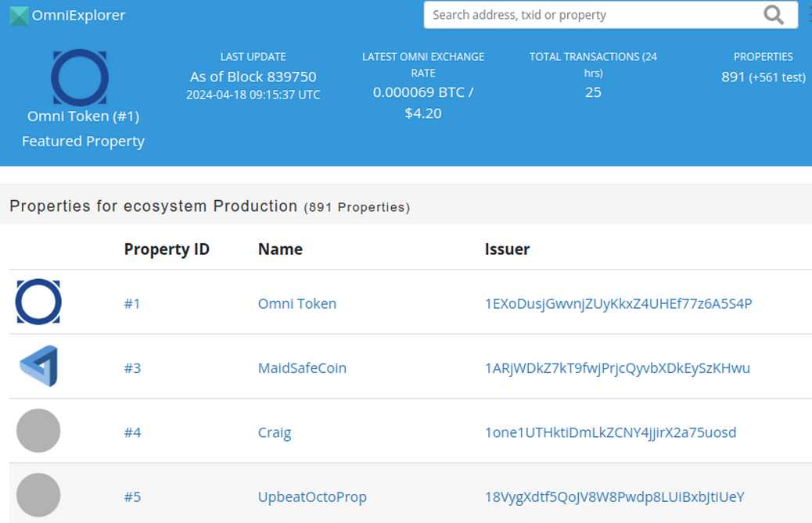Open issuer address 1ARjWDkZ7kT9fwjPrjcQyvbXDkEySzKHwu
Viewport: 812px width, 523px height.
(617, 368)
